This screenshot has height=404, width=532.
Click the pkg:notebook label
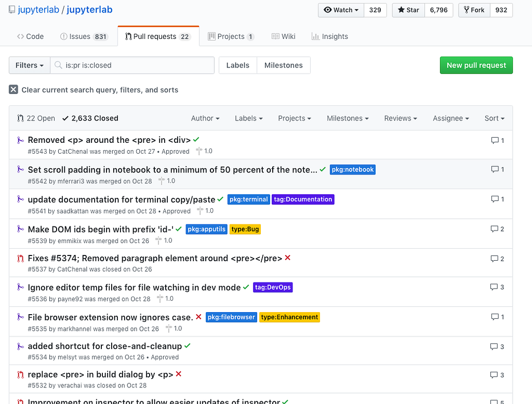point(353,170)
